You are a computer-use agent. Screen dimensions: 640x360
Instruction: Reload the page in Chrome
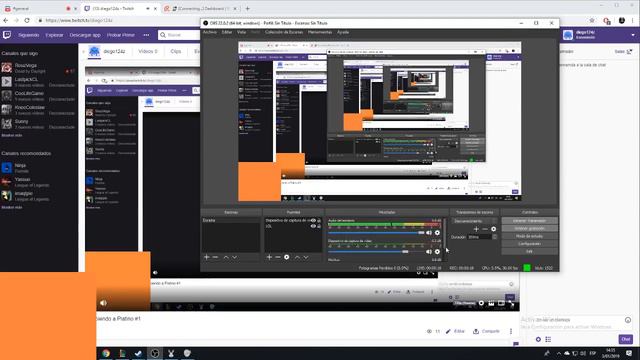click(27, 20)
